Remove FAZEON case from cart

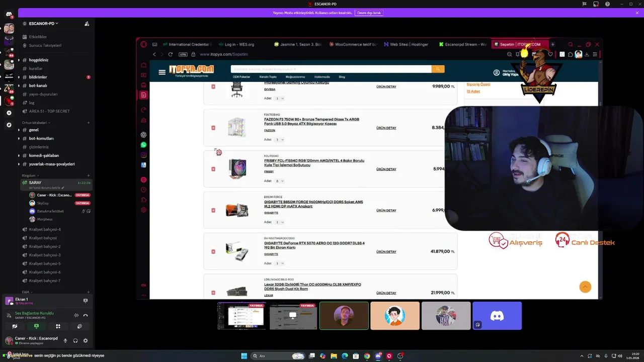click(213, 128)
